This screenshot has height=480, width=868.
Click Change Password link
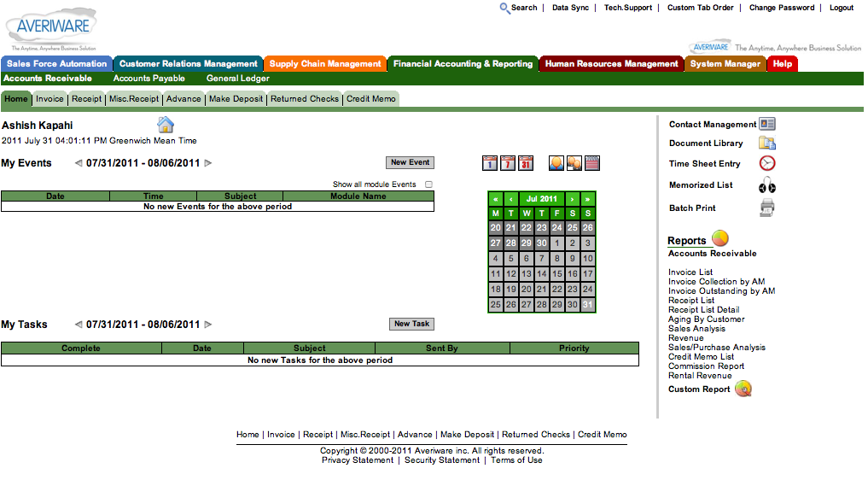(x=782, y=8)
